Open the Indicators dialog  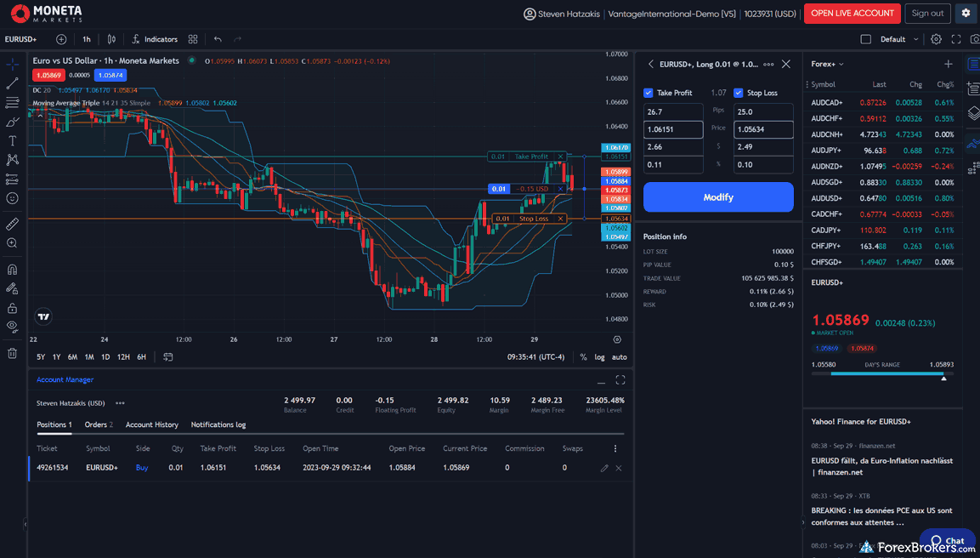pos(155,39)
